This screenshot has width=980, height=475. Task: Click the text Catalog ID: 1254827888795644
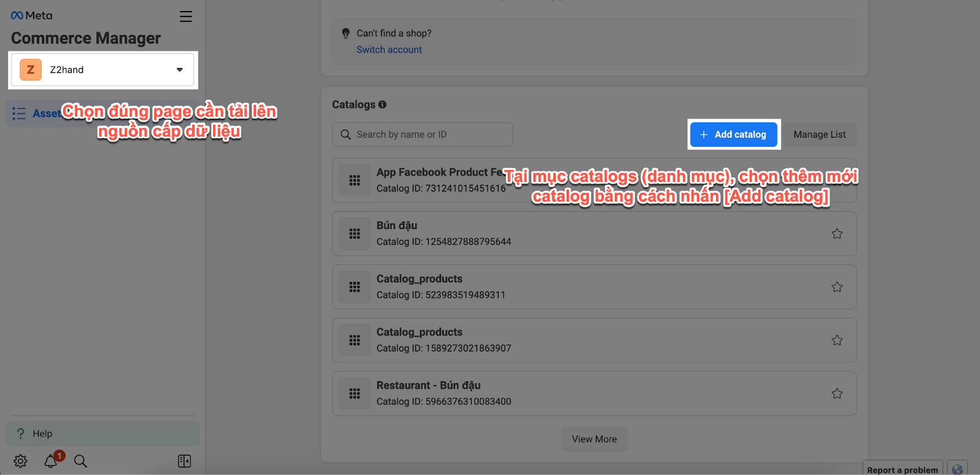click(x=443, y=242)
